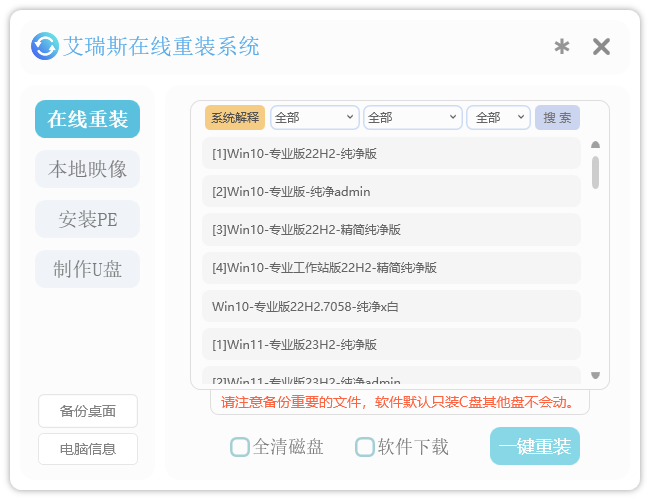The height and width of the screenshot is (500, 650).
Task: Expand the third 全部 dropdown beside 搜索
Action: tap(498, 118)
